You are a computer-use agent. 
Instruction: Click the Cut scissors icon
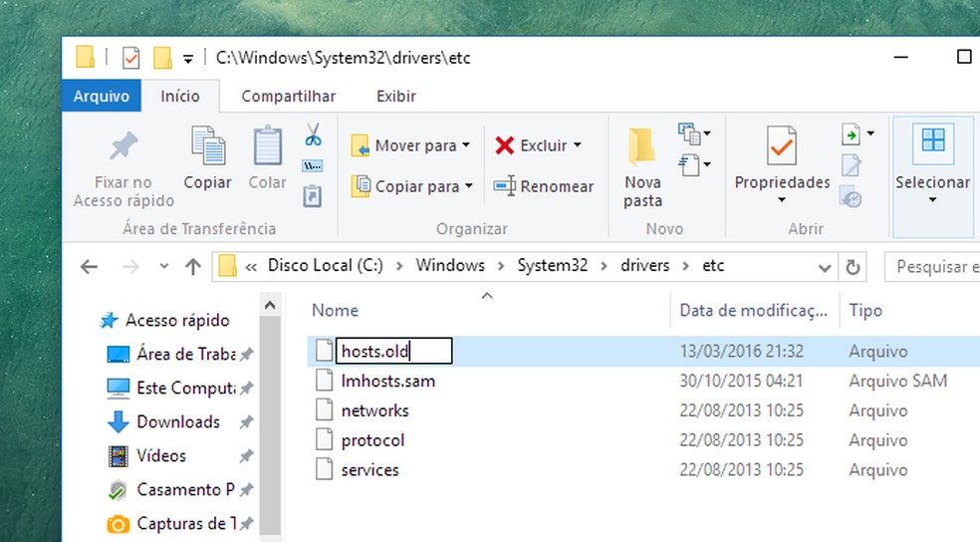pos(313,135)
